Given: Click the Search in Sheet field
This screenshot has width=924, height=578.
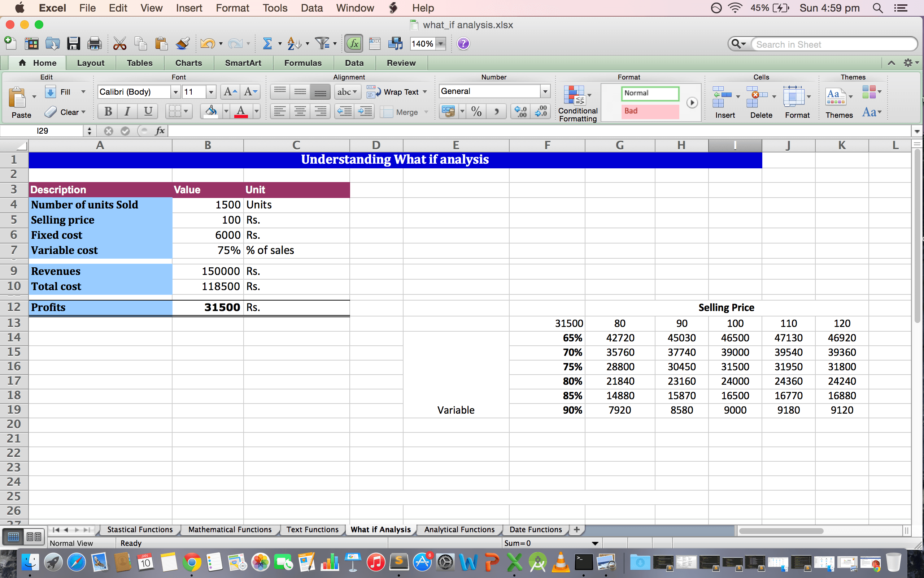Looking at the screenshot, I should 834,44.
